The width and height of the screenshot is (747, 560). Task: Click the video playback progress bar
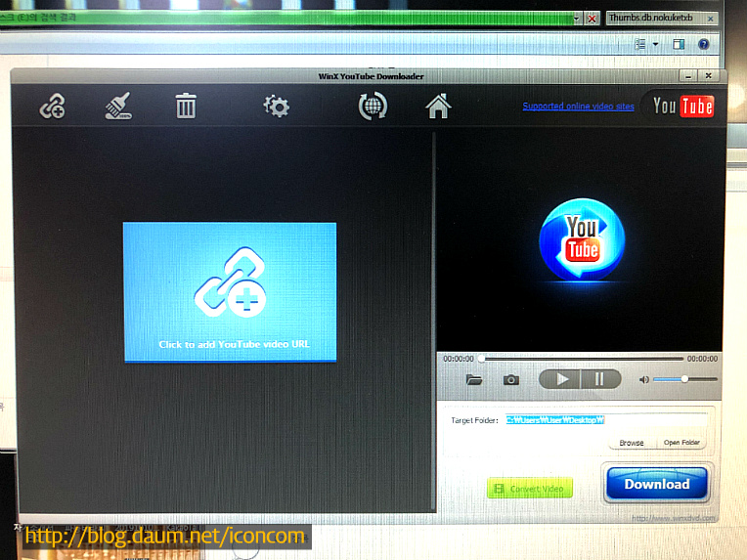pos(581,358)
